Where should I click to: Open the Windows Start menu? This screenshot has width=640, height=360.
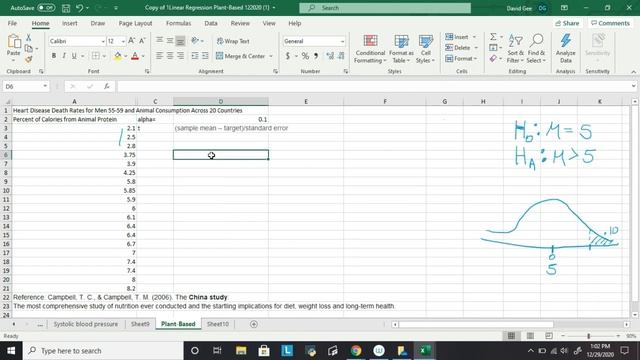pos(11,351)
